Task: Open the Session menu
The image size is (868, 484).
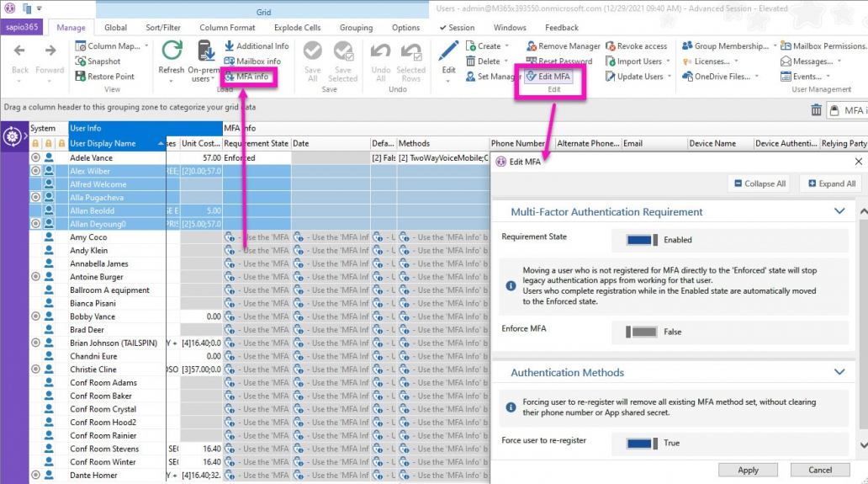Action: [458, 28]
